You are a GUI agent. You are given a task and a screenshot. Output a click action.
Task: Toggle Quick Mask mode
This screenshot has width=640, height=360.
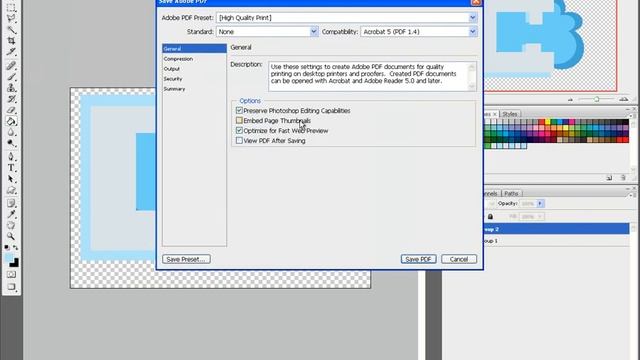tap(11, 274)
